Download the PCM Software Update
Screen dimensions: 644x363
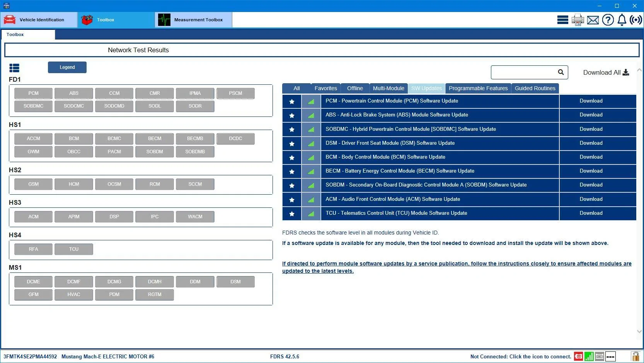[591, 101]
